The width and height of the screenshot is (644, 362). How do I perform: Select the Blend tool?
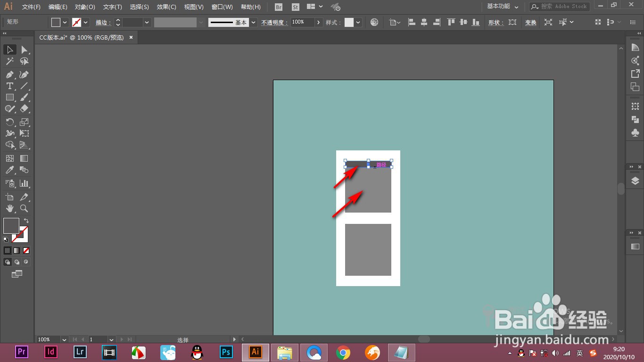click(24, 170)
